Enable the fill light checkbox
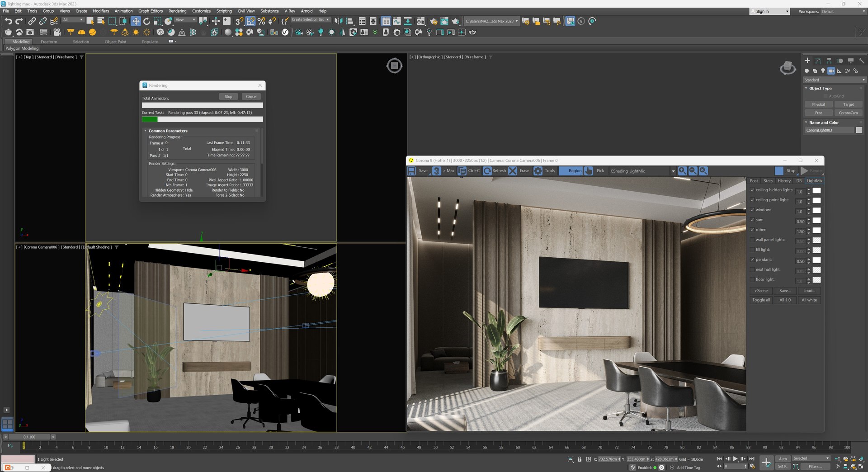 click(x=753, y=250)
